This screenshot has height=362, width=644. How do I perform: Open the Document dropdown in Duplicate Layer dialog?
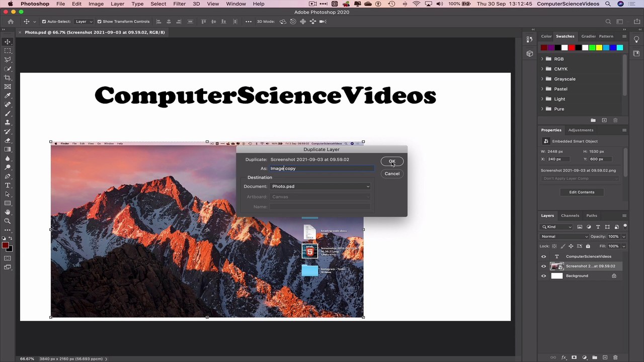tap(320, 187)
